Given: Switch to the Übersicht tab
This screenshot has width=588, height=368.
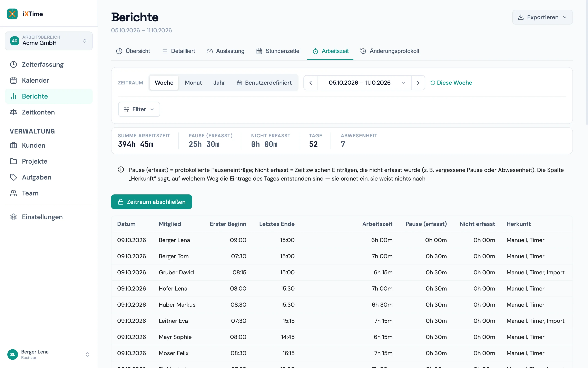Looking at the screenshot, I should (x=133, y=51).
